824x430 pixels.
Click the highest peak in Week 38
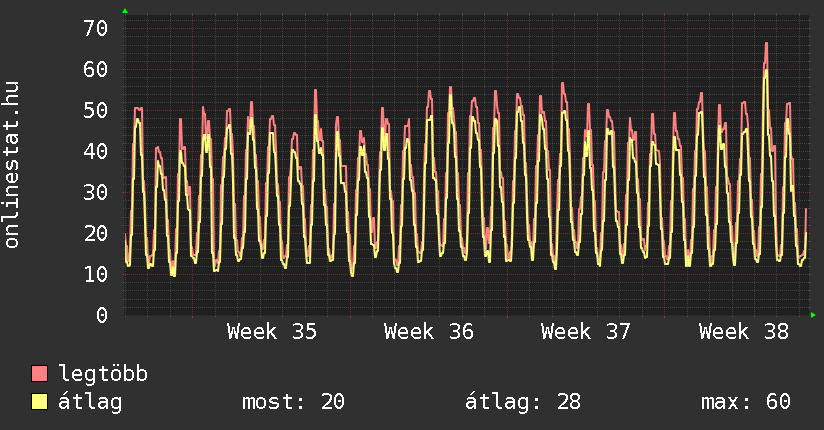point(766,44)
